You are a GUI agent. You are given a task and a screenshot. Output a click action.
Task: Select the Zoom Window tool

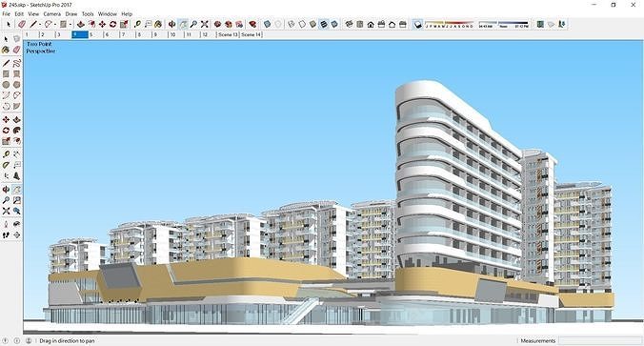[16, 200]
